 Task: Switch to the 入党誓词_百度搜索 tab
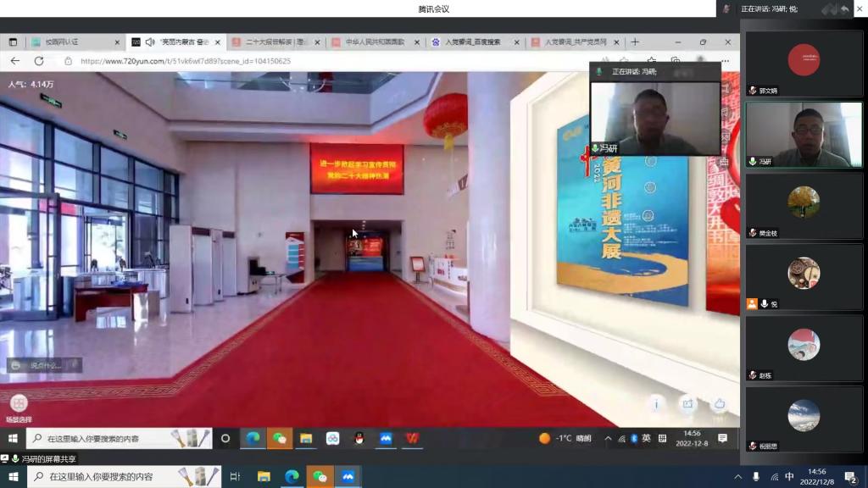(470, 42)
